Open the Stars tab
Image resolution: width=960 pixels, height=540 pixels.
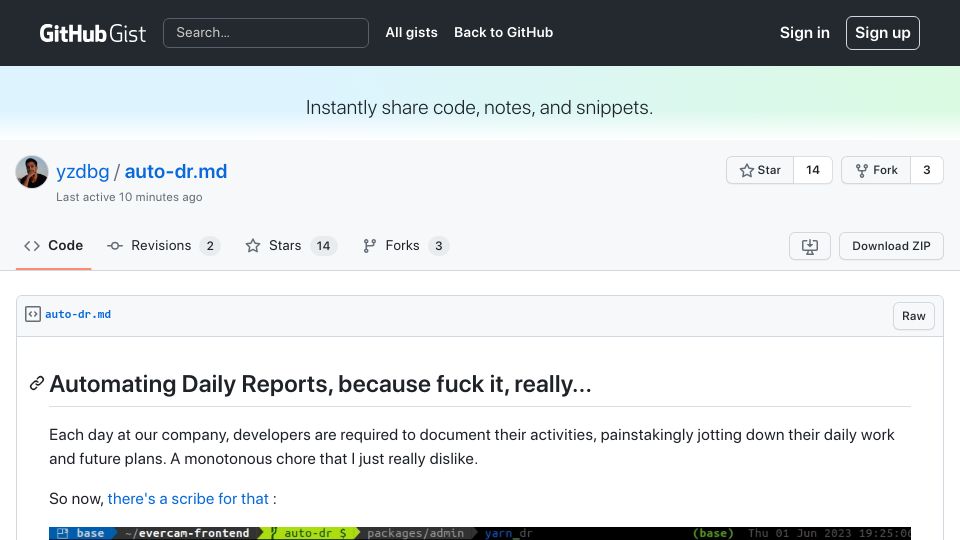point(291,246)
